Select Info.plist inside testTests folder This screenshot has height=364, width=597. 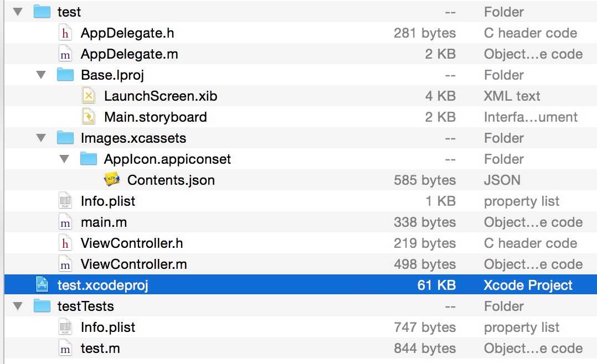(107, 327)
